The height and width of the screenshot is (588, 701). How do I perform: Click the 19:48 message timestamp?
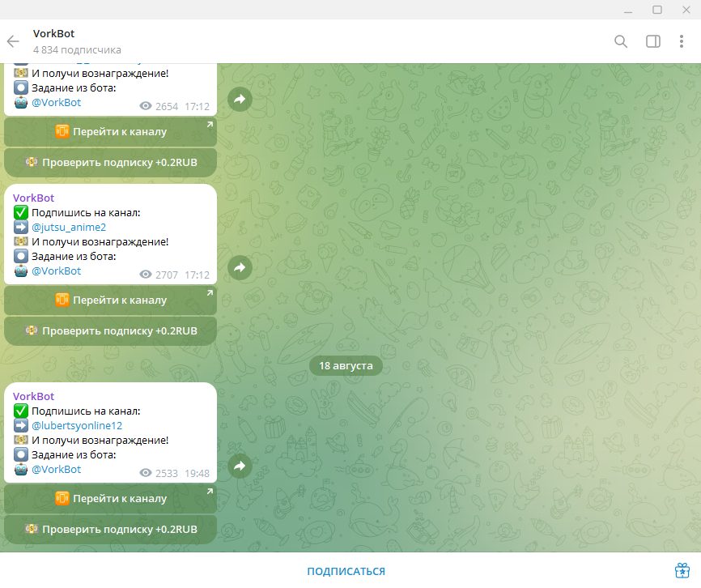(x=197, y=473)
